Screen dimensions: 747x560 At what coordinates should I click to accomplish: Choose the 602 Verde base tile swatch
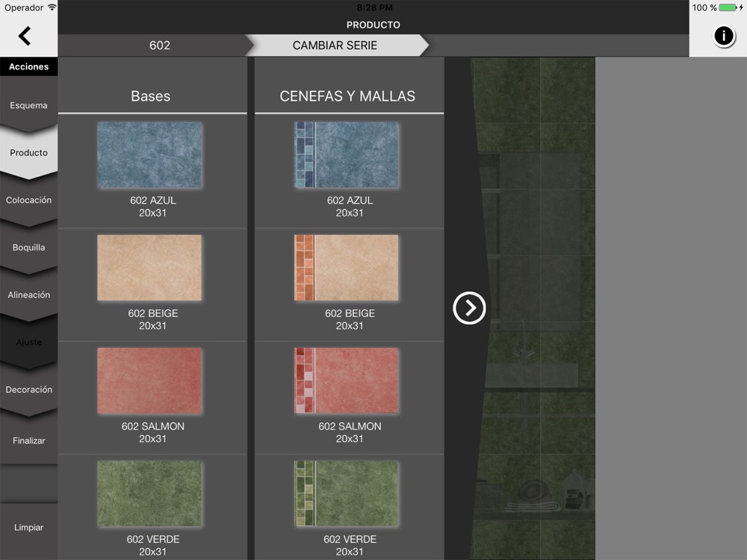click(149, 494)
